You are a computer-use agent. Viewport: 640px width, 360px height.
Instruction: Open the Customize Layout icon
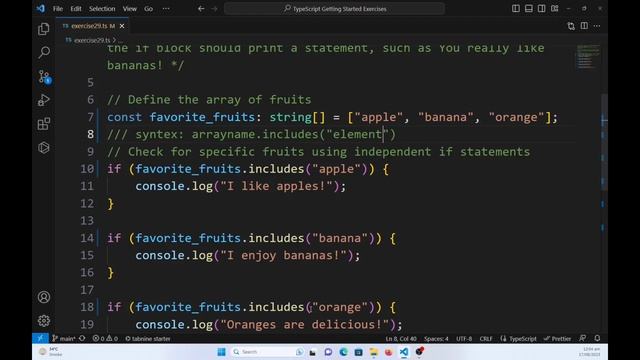[555, 9]
